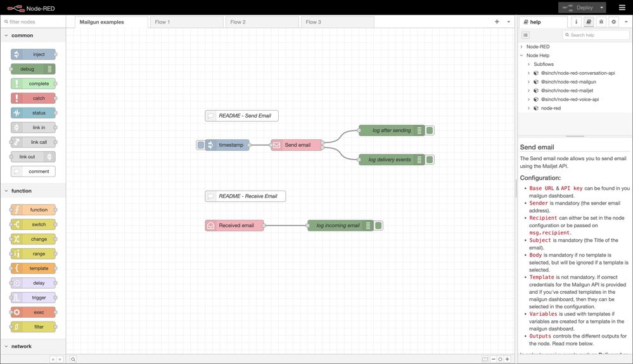Select README - Receive Email comment
This screenshot has width=633, height=364.
click(x=245, y=196)
